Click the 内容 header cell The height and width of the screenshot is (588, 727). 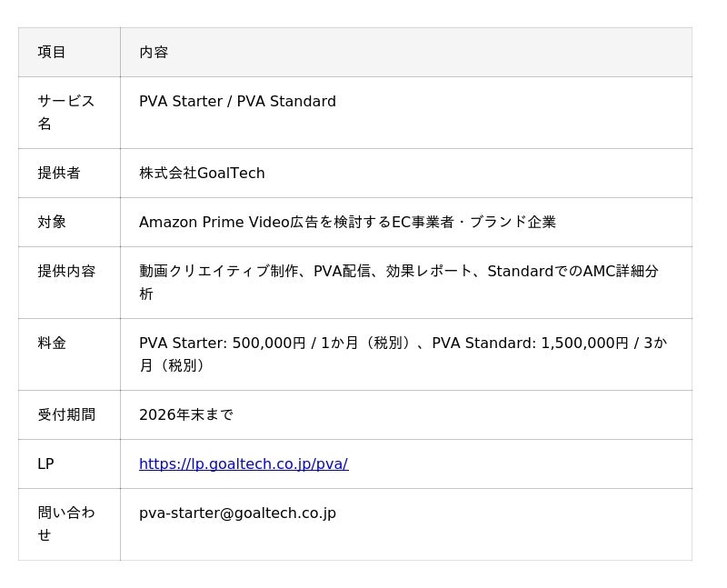[406, 52]
